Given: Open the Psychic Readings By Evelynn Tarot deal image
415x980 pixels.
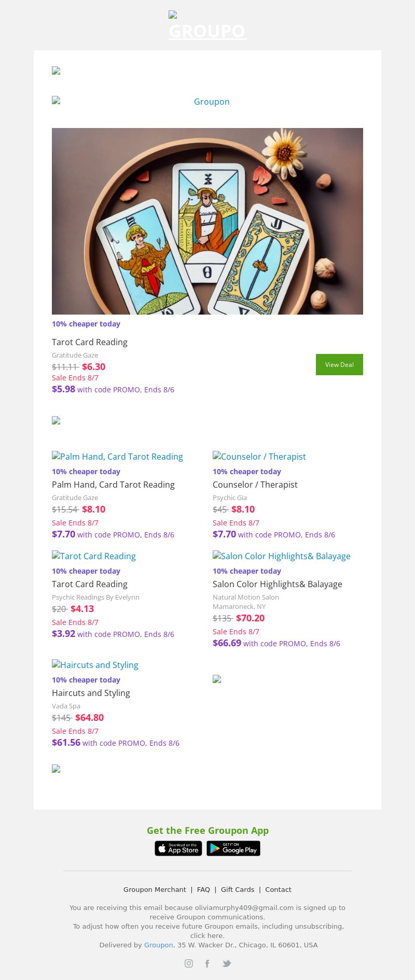Looking at the screenshot, I should point(94,556).
